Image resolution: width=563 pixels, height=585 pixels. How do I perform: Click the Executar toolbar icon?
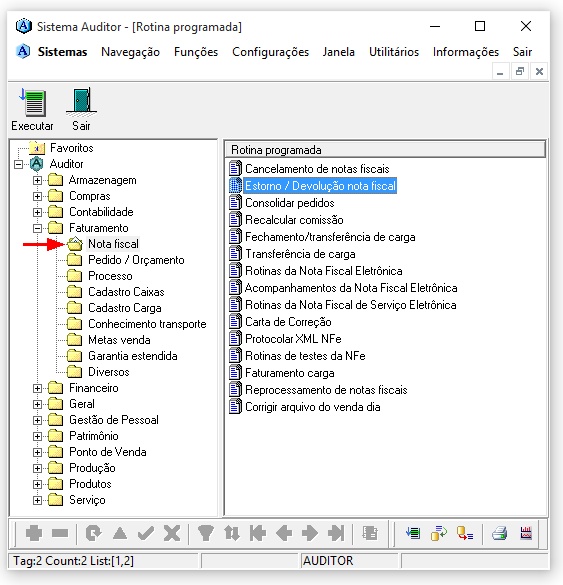(x=33, y=102)
